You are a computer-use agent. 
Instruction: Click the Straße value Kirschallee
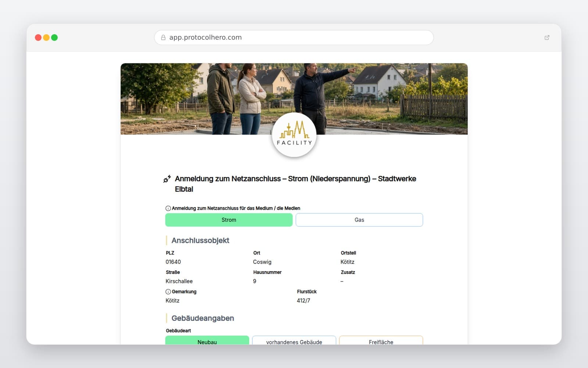179,281
